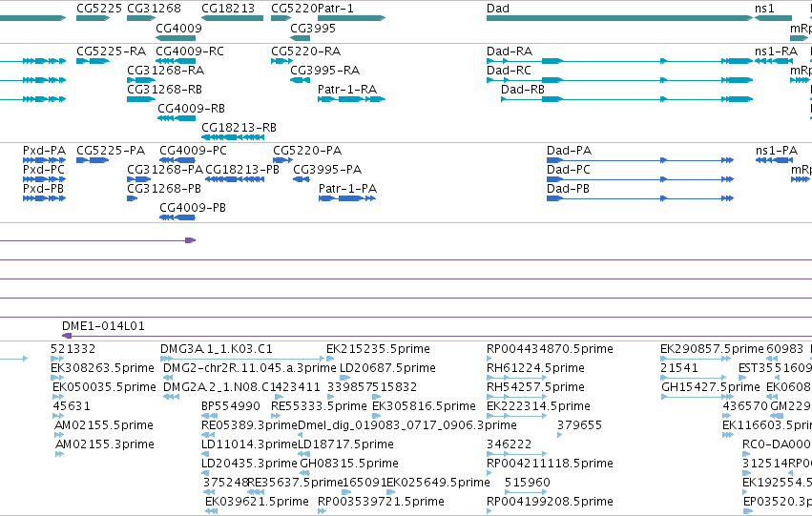Click EST label 45631
The image size is (812, 516).
(x=72, y=407)
